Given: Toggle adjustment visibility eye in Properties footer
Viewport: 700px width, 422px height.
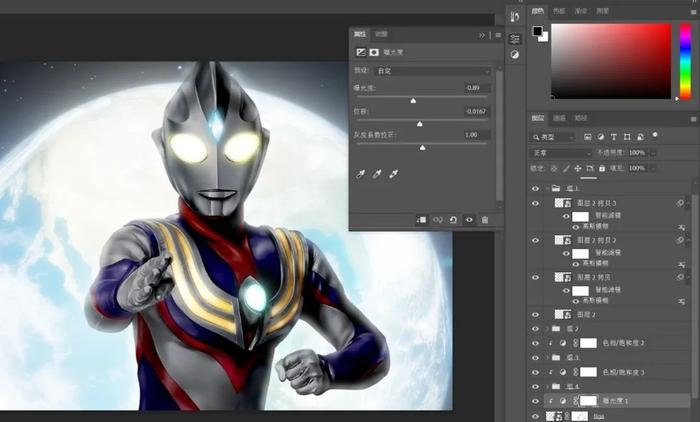Looking at the screenshot, I should 469,220.
